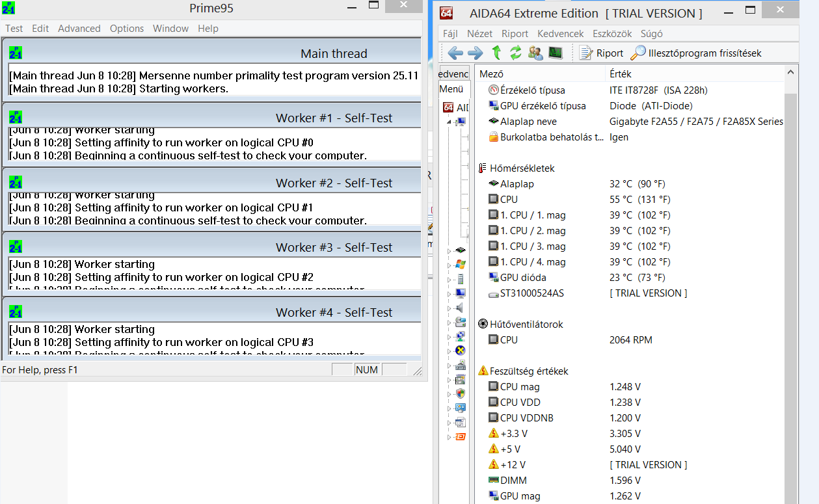The height and width of the screenshot is (504, 819).
Task: Click the AIDA64 icon in the title bar
Action: (x=446, y=13)
